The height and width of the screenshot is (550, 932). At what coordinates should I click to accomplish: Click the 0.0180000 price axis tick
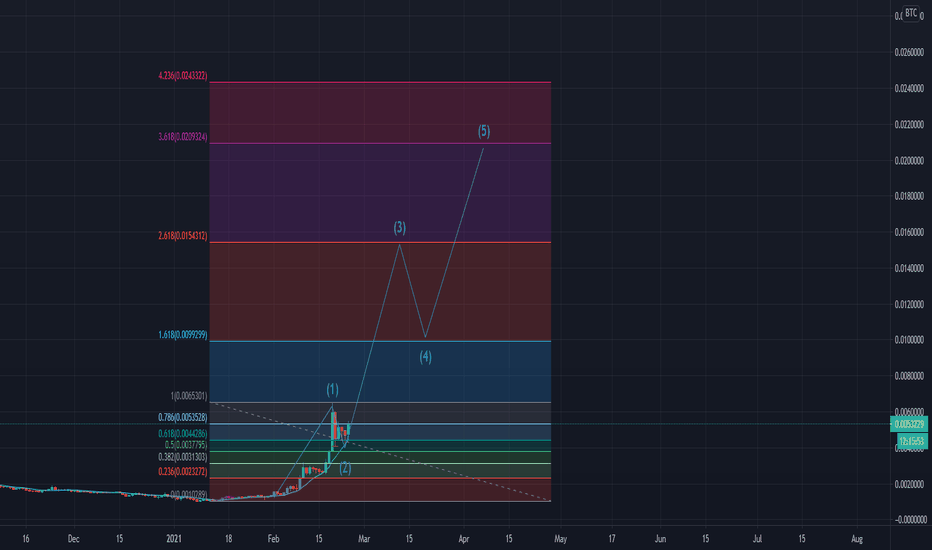(x=909, y=196)
